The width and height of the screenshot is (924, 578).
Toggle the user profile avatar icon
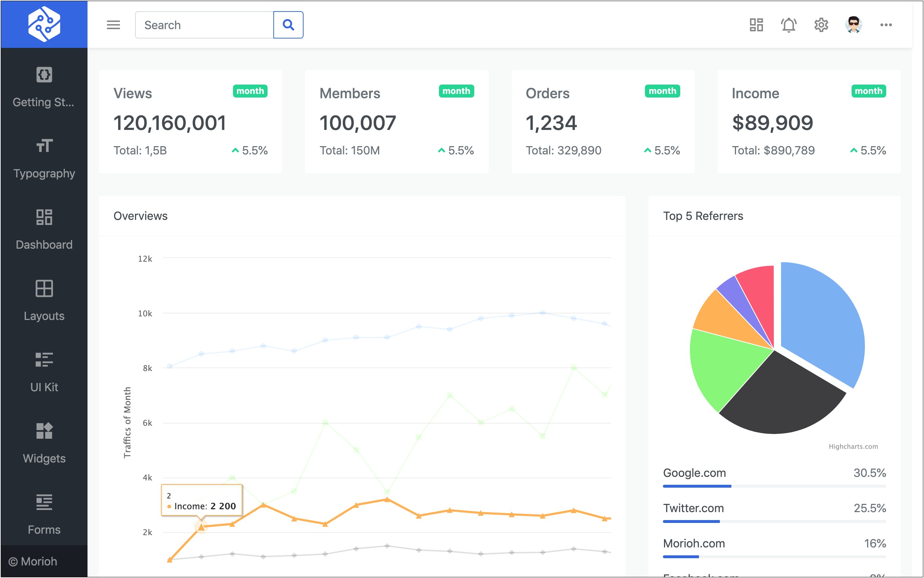[854, 24]
